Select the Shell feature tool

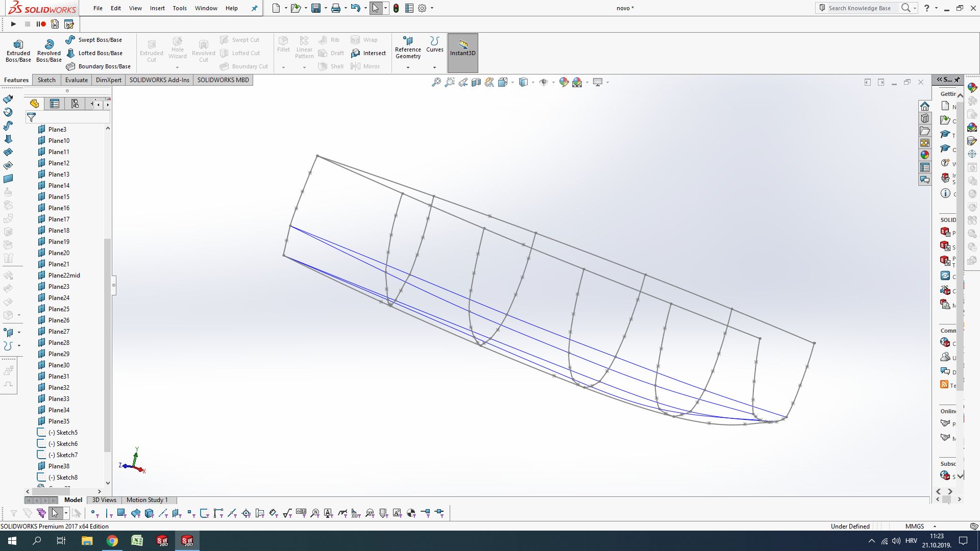point(330,66)
